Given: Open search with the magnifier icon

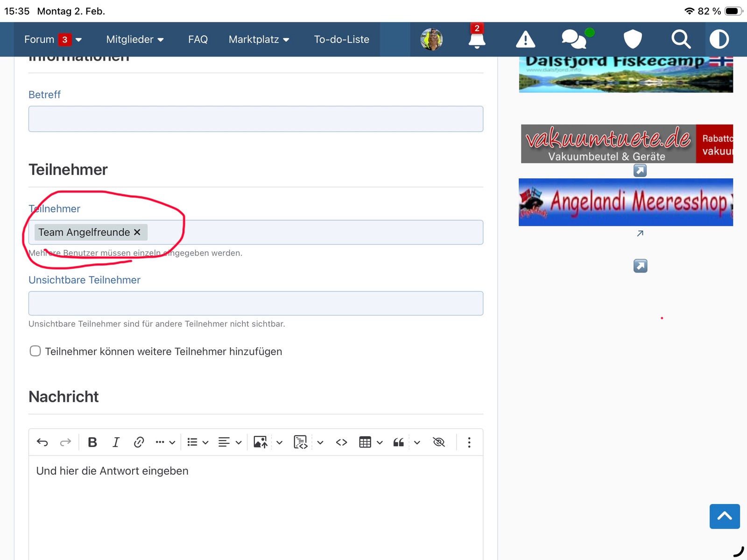Looking at the screenshot, I should point(680,39).
